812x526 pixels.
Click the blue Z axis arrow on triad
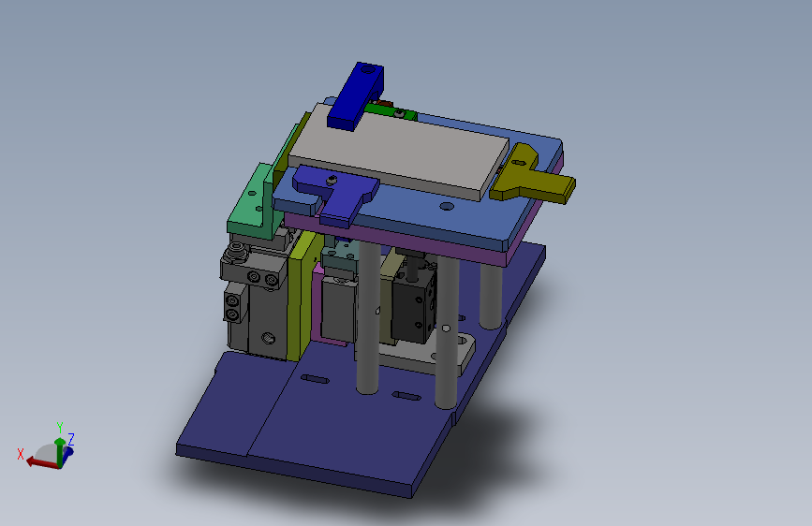[x=67, y=453]
